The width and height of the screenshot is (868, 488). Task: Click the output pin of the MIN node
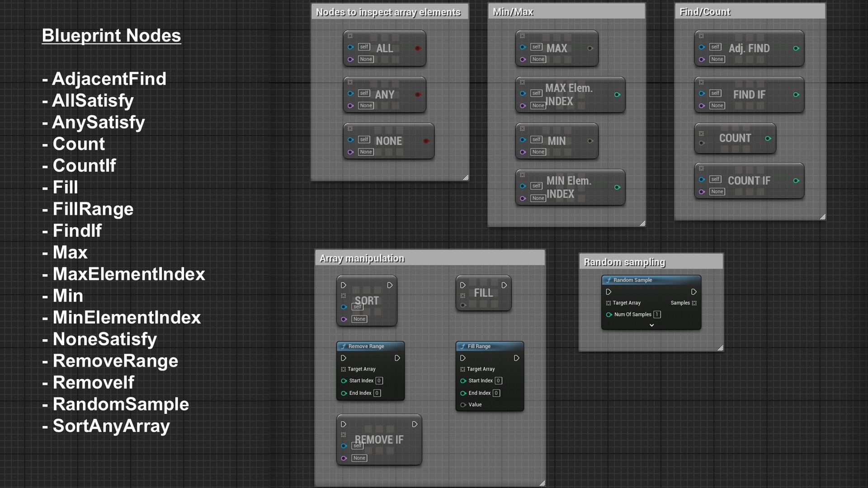[x=590, y=141]
